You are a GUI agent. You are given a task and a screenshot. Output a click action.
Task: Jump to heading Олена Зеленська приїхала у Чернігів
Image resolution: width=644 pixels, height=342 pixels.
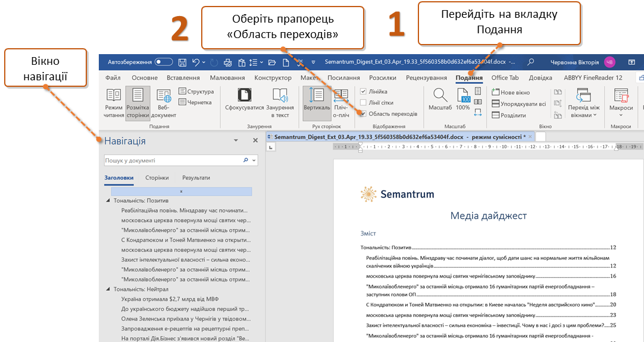point(186,319)
